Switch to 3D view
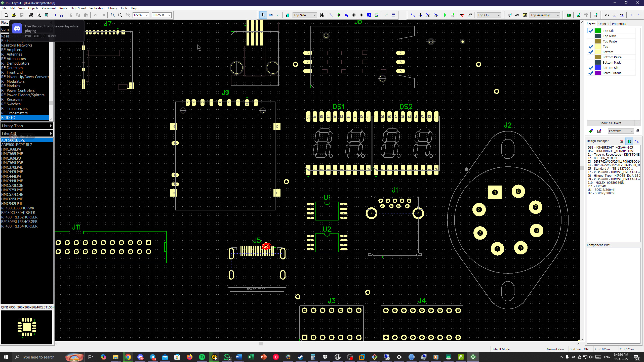Screen dimensions: 644x362 (x=54, y=15)
